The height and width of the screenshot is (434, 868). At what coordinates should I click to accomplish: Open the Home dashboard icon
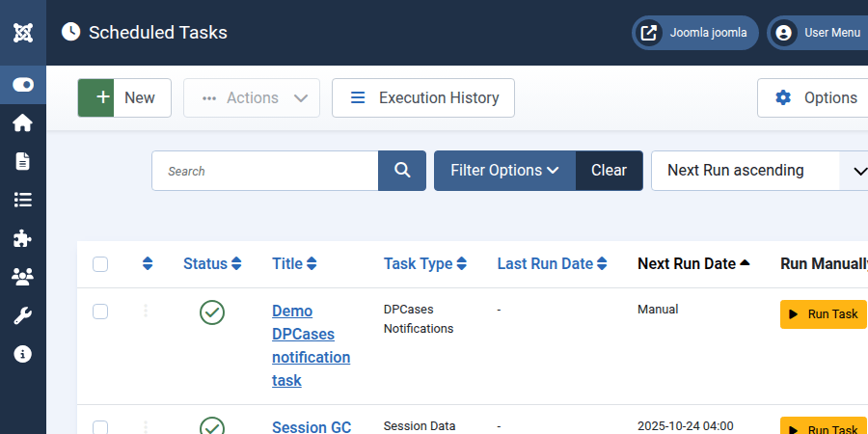[x=23, y=122]
